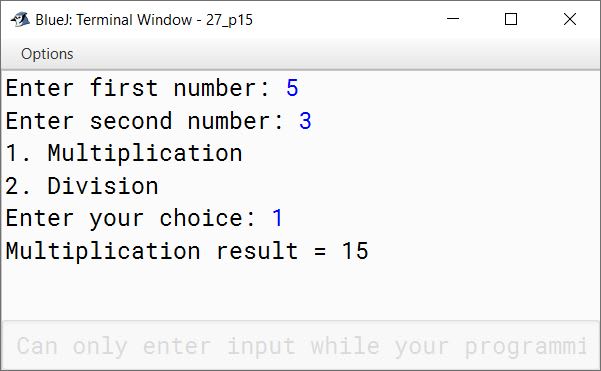Click the title text 'BlueJ: Terminal Window - 27_p15'
Image resolution: width=601 pixels, height=371 pixels.
(x=144, y=20)
